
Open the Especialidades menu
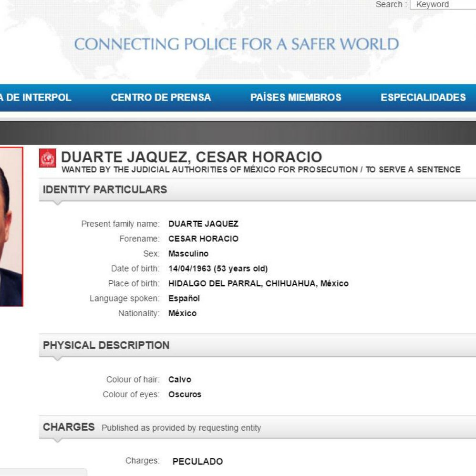(423, 97)
